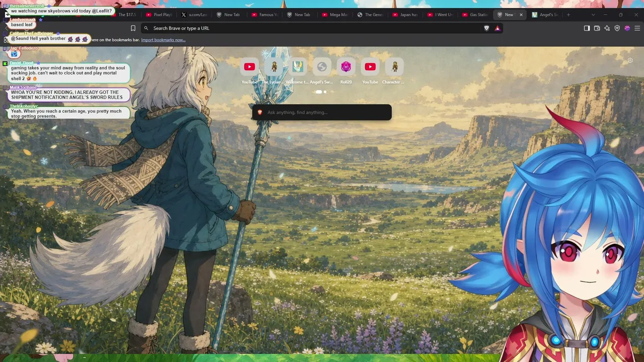The height and width of the screenshot is (362, 644).
Task: Click the Brave logo in the search box
Action: click(x=260, y=112)
